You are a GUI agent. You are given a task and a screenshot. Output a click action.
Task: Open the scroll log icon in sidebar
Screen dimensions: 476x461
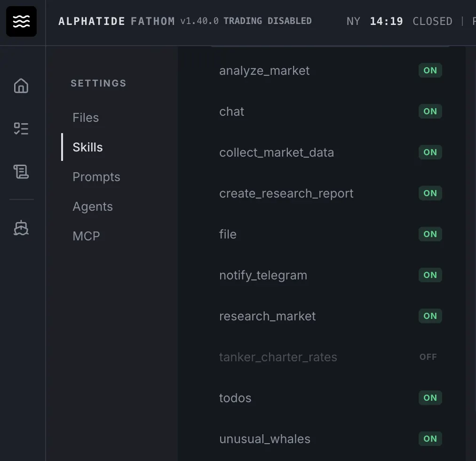click(x=21, y=172)
